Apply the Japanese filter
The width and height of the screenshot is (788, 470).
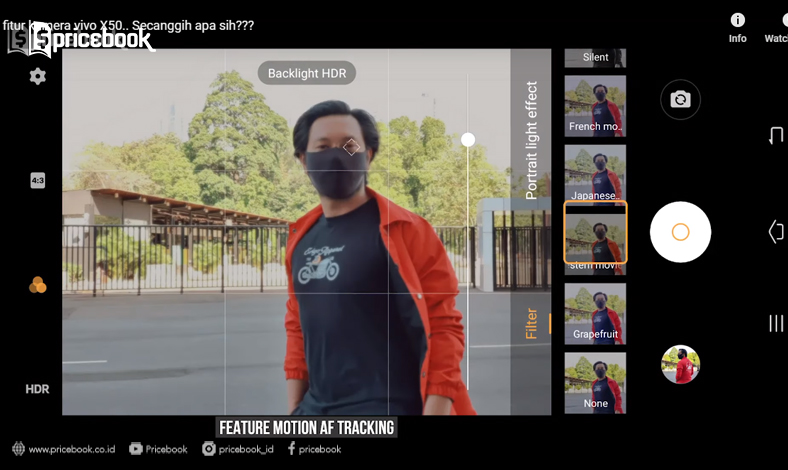(595, 173)
